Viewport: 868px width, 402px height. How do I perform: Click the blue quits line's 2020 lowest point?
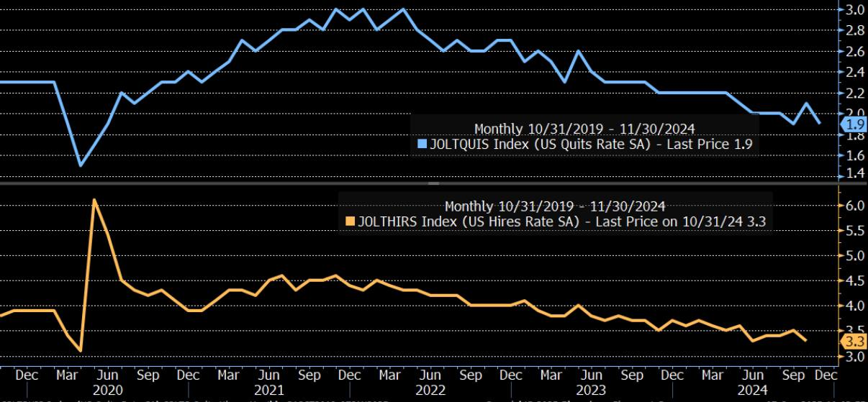coord(80,165)
